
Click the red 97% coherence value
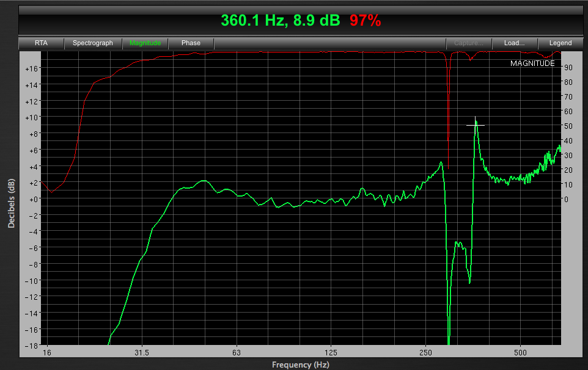(x=366, y=20)
